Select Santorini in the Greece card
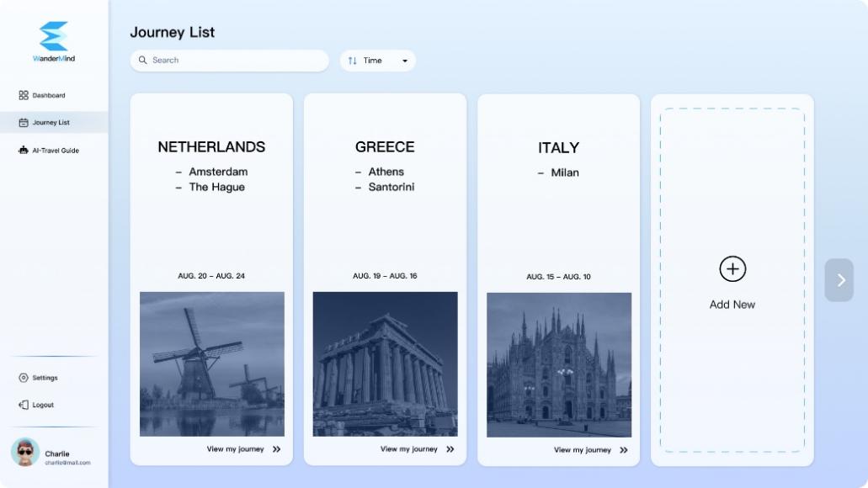The height and width of the screenshot is (488, 868). tap(391, 187)
